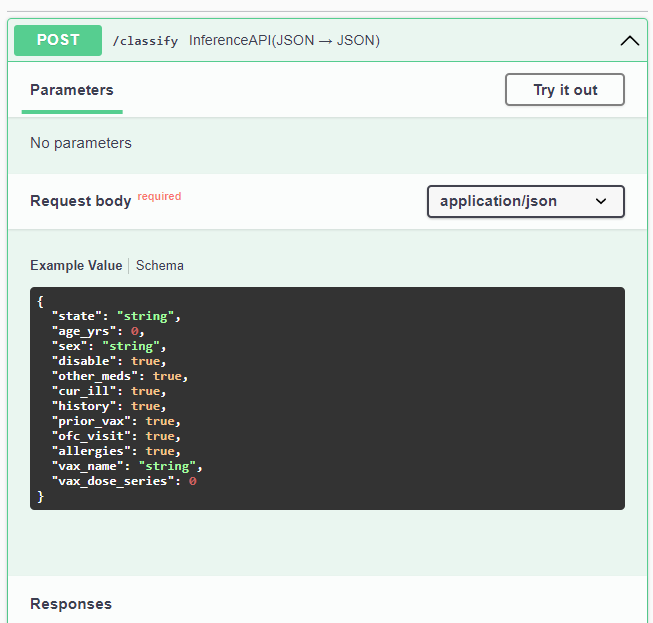Collapse the /classify endpoint with chevron
This screenshot has height=623, width=653.
[x=629, y=41]
